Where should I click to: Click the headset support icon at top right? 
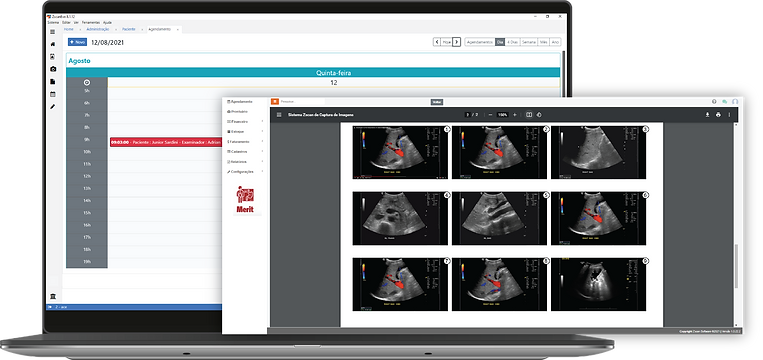(x=735, y=102)
